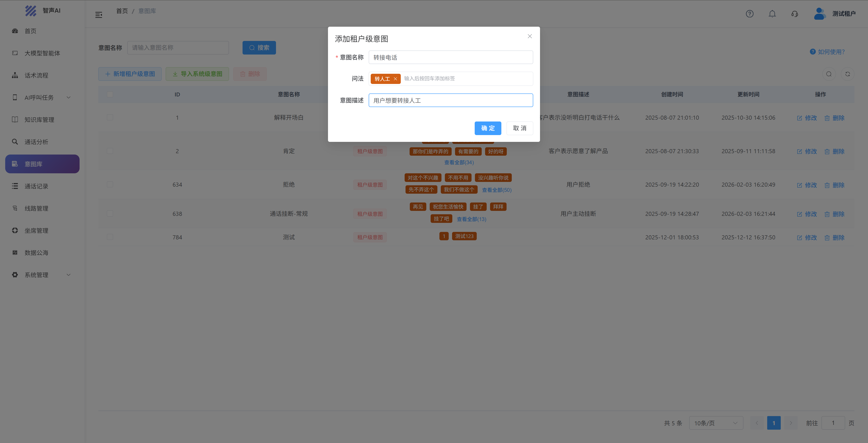Click the 取消 button in the dialog

[x=520, y=128]
